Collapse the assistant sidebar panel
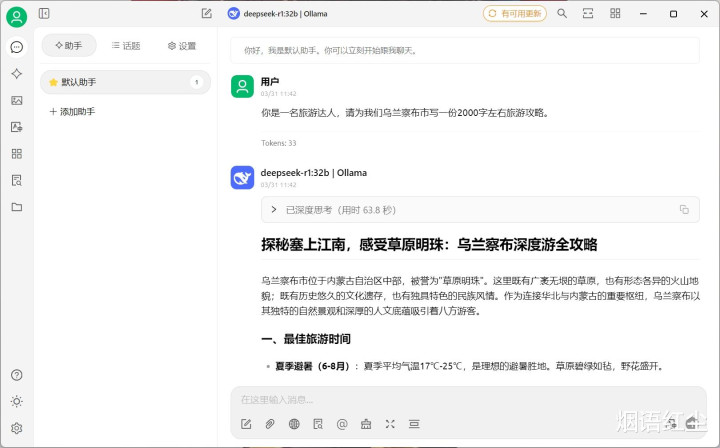Image resolution: width=720 pixels, height=448 pixels. click(44, 13)
